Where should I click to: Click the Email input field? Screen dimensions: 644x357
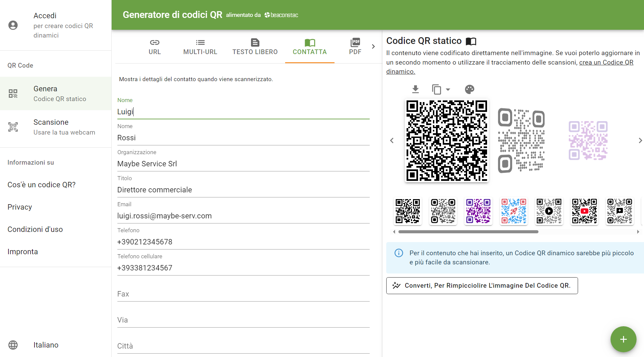click(x=243, y=216)
